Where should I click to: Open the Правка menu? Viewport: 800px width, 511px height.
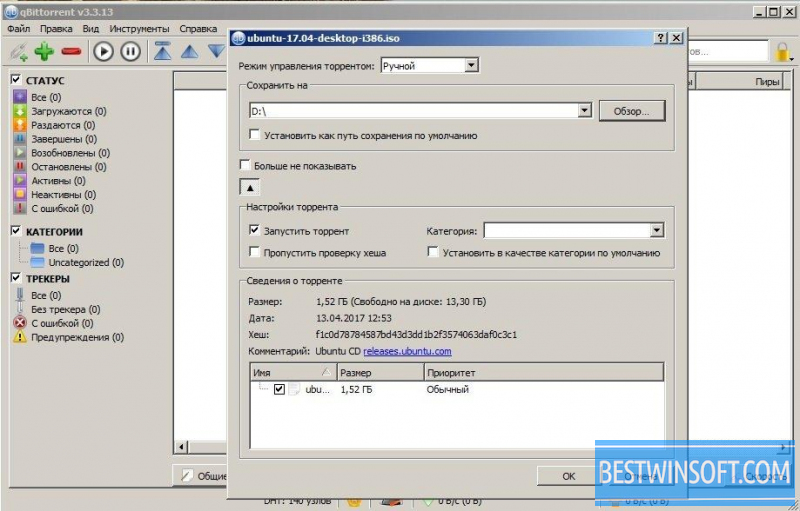point(56,29)
